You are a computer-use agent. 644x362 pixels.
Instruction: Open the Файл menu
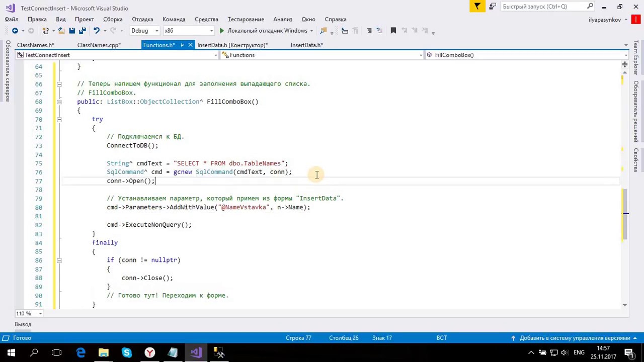pyautogui.click(x=12, y=19)
